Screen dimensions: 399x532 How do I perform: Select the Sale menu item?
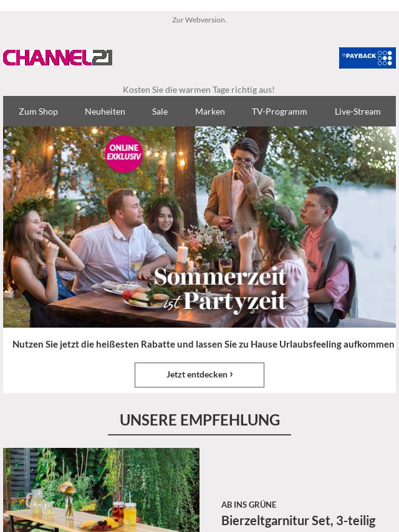[x=160, y=112]
